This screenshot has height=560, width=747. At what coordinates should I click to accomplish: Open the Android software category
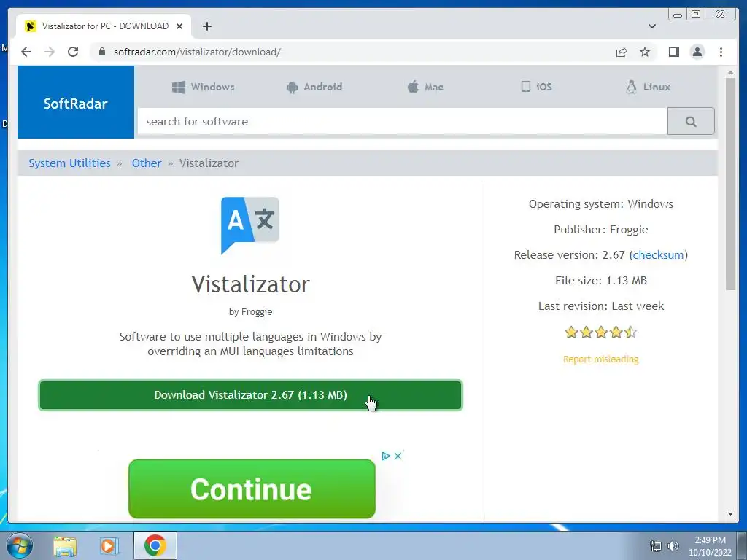tap(314, 87)
